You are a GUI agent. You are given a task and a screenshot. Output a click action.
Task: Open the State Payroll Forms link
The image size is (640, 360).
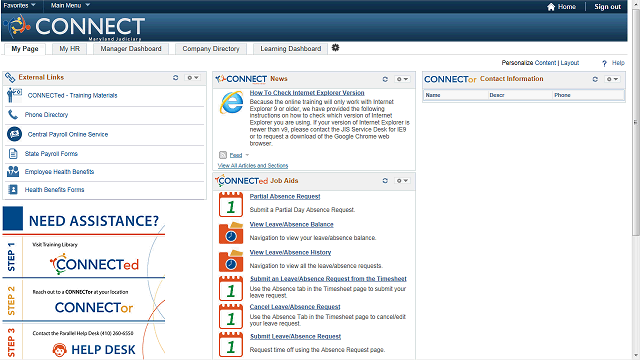51,153
